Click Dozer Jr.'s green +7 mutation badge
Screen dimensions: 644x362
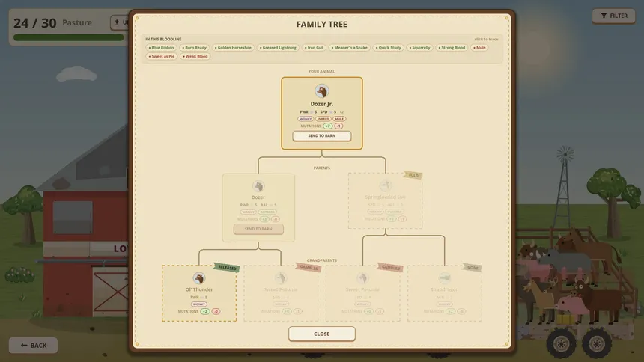coord(328,126)
